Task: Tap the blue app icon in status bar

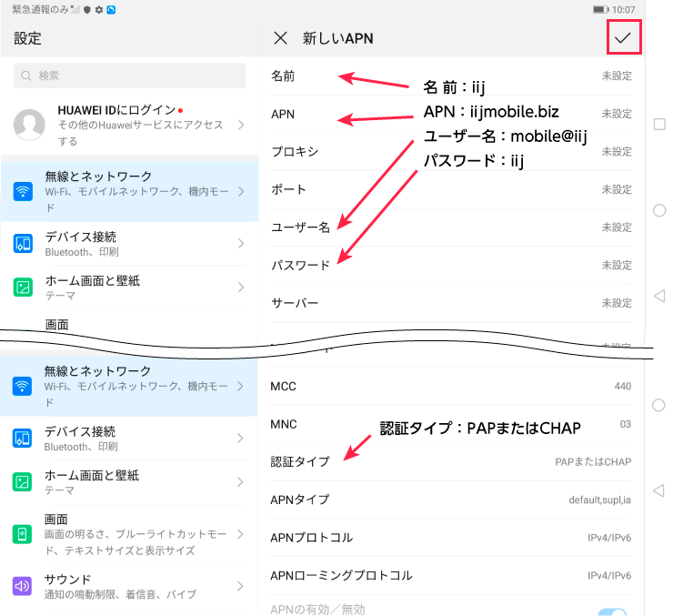Action: coord(111,9)
